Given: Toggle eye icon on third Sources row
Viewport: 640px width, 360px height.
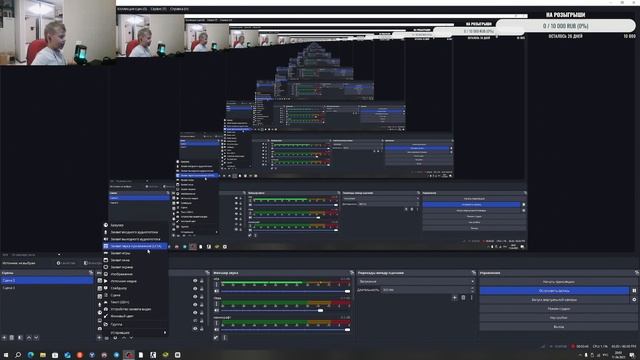Looking at the screenshot, I should 195,297.
